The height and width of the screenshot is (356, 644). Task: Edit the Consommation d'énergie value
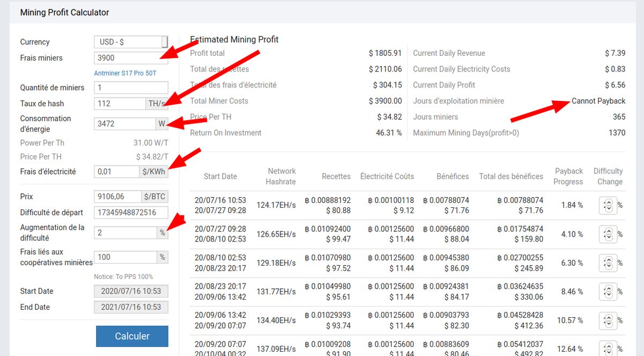pyautogui.click(x=125, y=123)
